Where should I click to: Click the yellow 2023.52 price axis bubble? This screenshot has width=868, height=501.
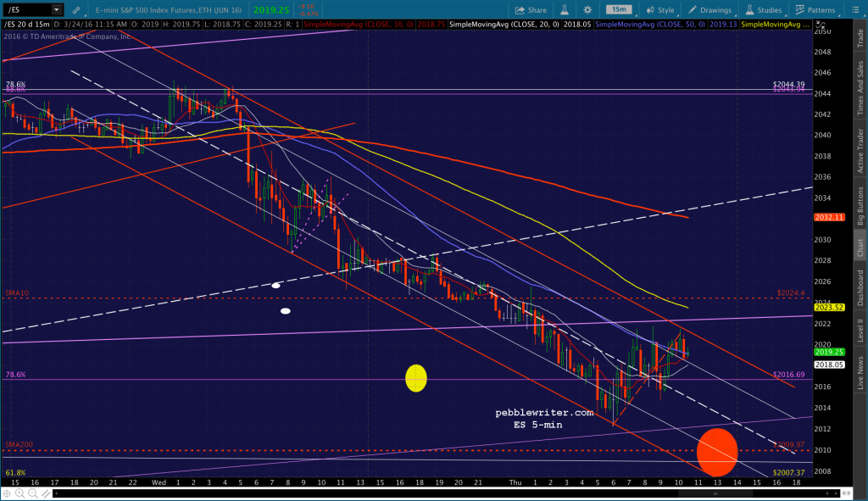(829, 307)
